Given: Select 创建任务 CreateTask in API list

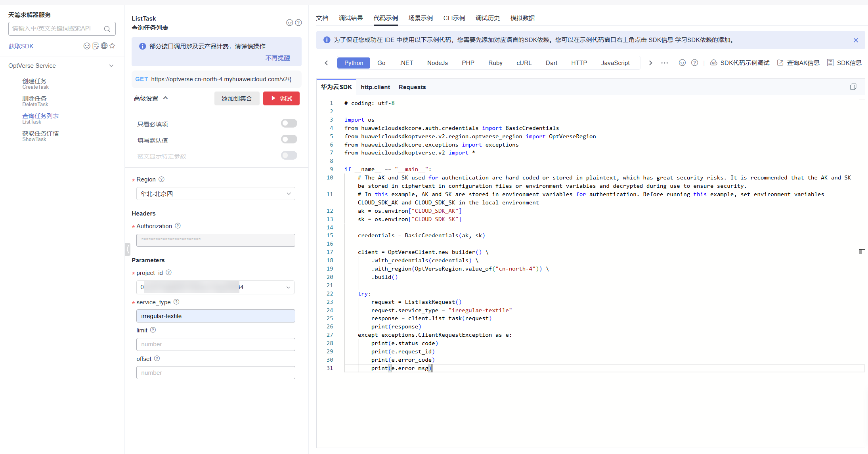Looking at the screenshot, I should 35,84.
